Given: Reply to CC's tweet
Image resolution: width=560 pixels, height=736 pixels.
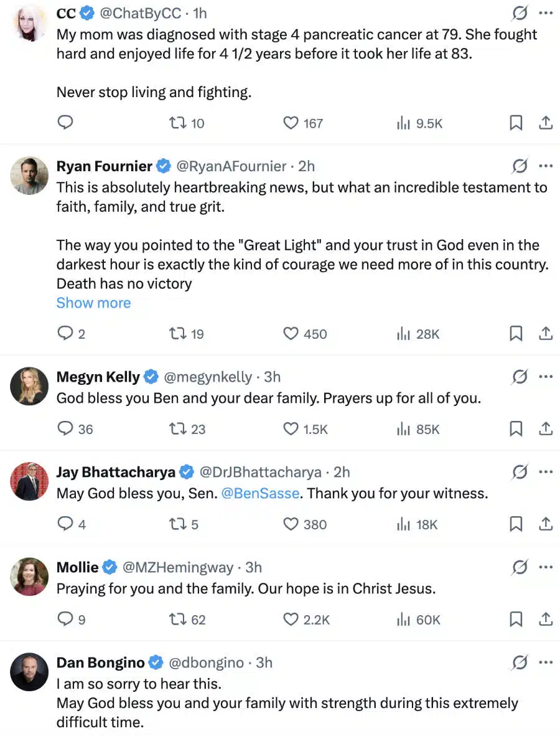Looking at the screenshot, I should pyautogui.click(x=65, y=123).
